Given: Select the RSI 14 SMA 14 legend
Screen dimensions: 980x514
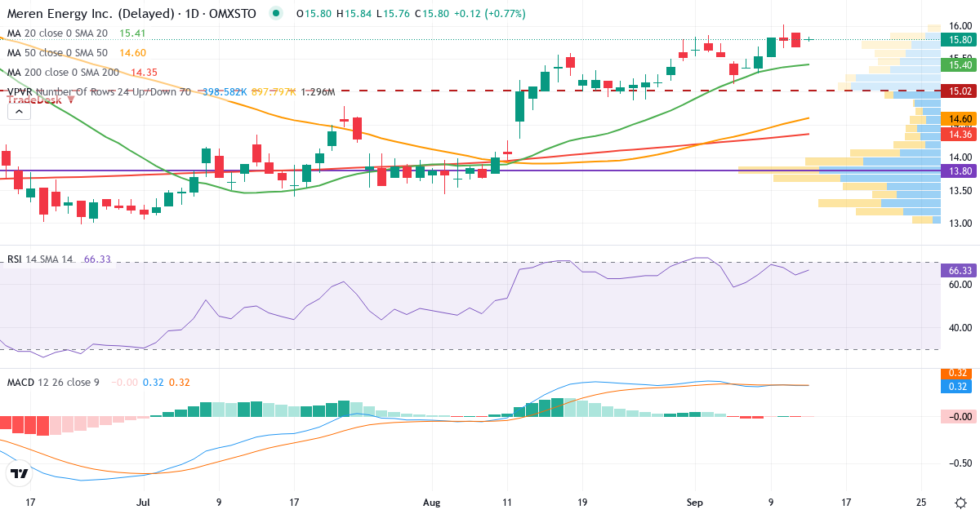Looking at the screenshot, I should click(x=39, y=259).
